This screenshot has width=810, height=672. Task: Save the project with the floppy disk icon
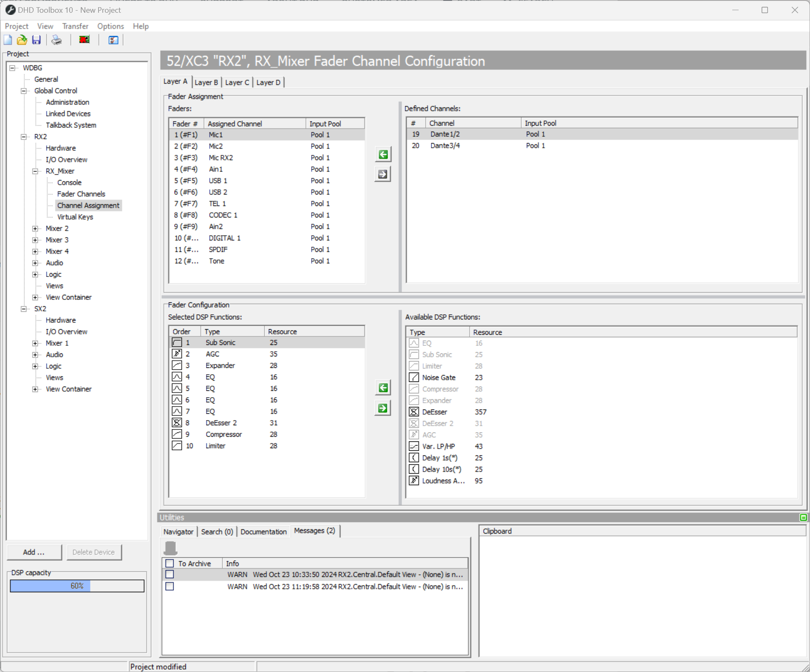(37, 40)
